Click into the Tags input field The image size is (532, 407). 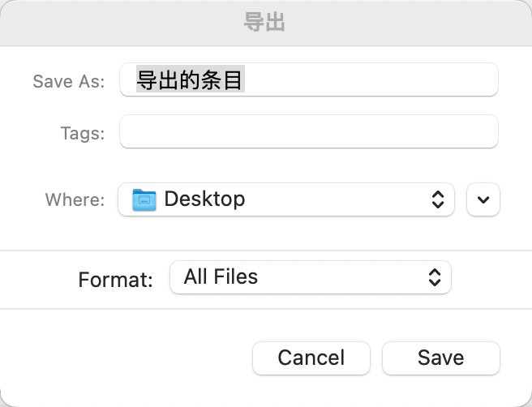pos(308,132)
